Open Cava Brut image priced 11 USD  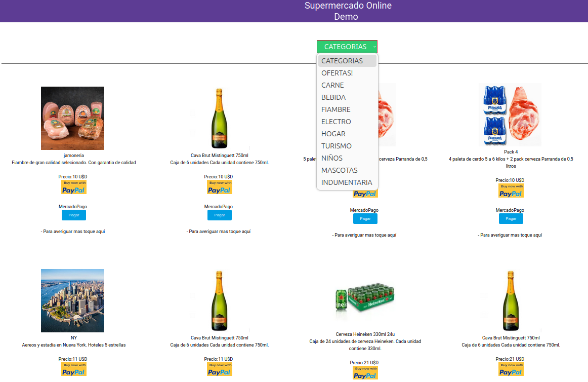(220, 300)
